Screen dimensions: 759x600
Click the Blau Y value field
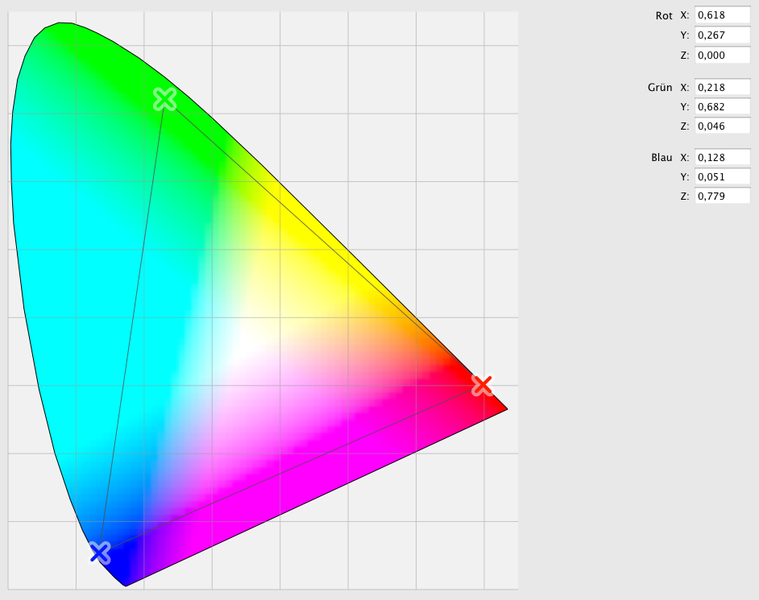(x=723, y=177)
